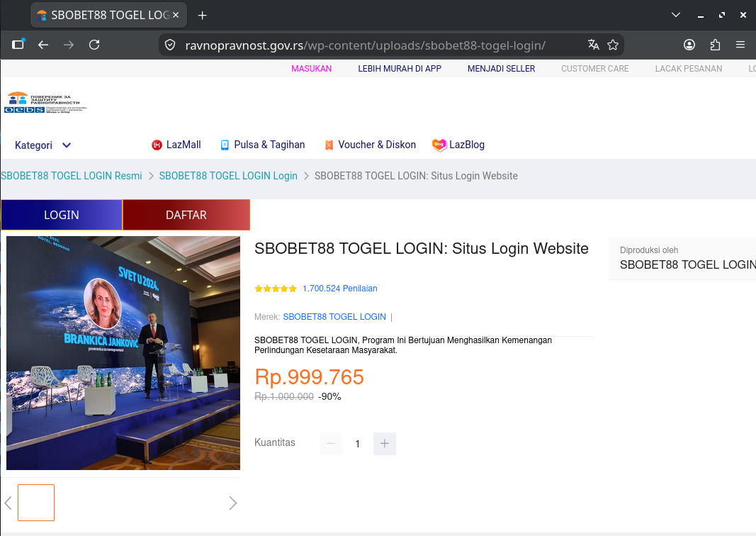The image size is (756, 536).
Task: Open the page translation icon
Action: pyautogui.click(x=593, y=45)
